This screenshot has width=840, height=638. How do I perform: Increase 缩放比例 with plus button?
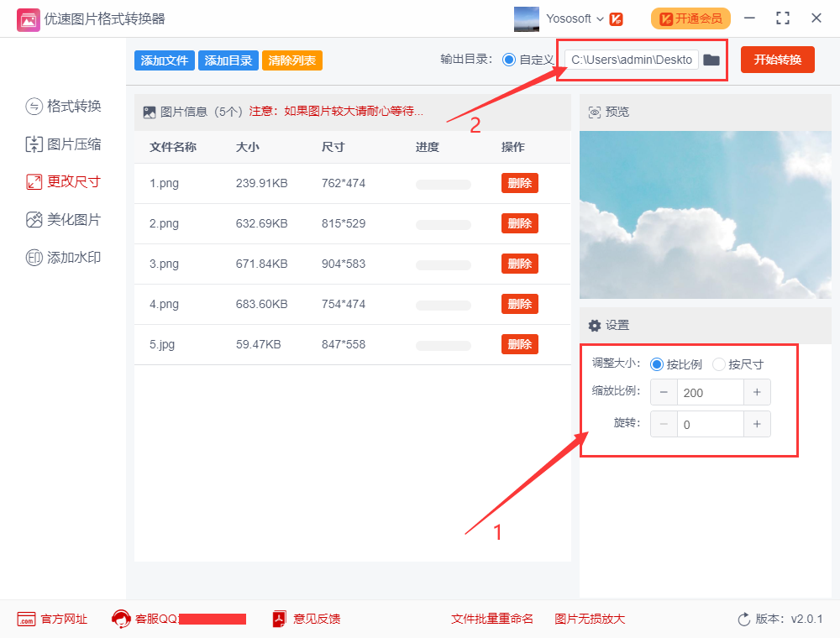coord(757,392)
